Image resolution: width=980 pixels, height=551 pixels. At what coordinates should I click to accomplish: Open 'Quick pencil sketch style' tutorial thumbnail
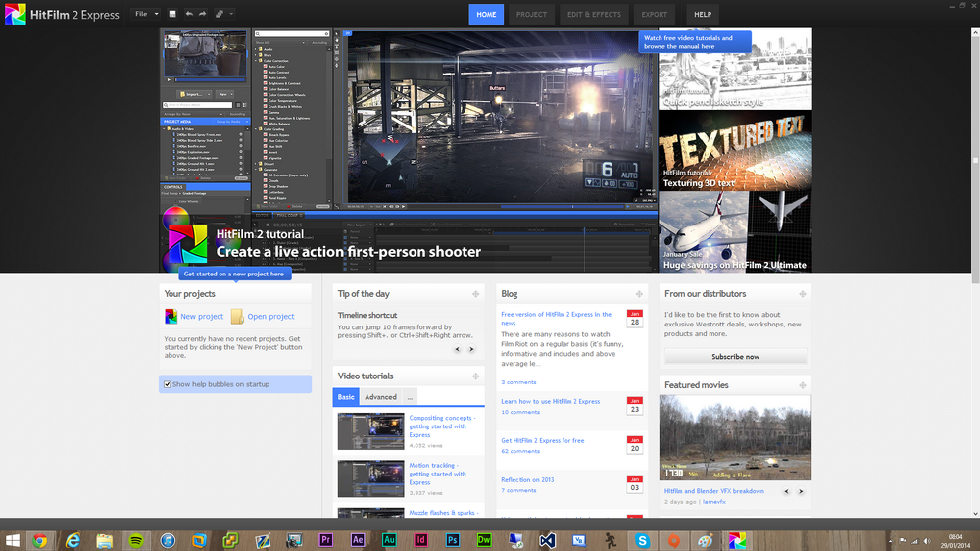coord(735,70)
